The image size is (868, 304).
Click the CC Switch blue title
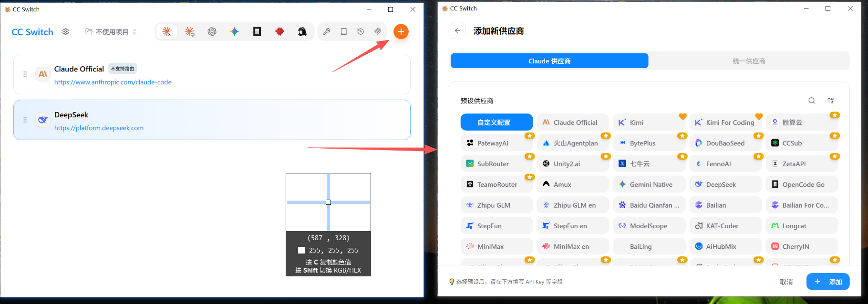[32, 32]
